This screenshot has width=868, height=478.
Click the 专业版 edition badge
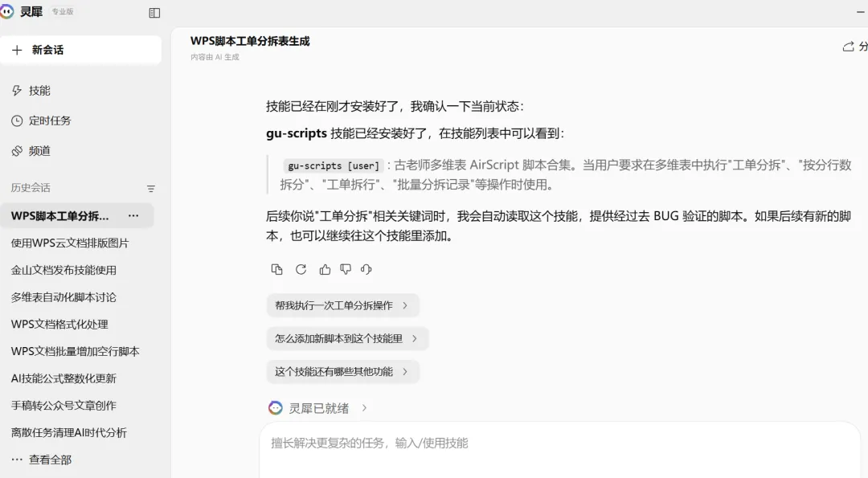click(x=63, y=11)
